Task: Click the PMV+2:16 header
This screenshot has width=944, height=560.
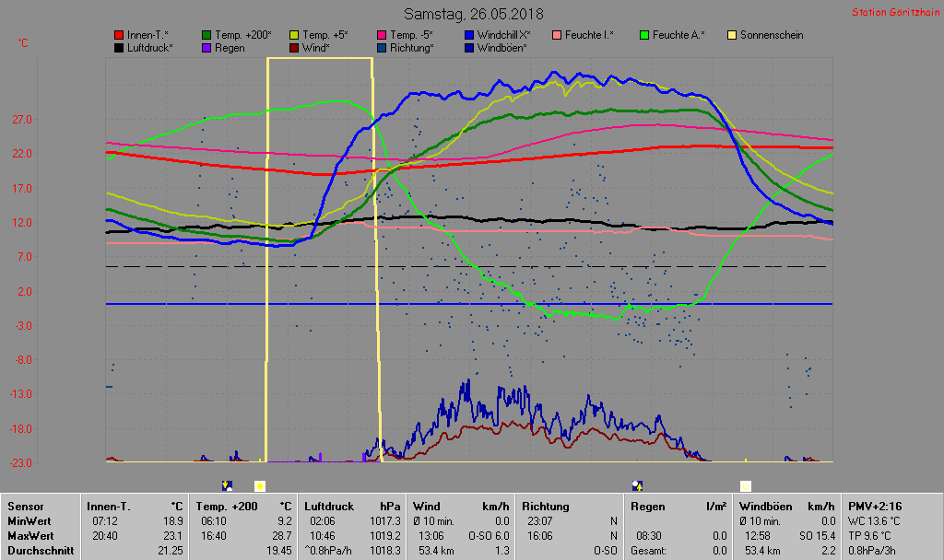Action: (x=876, y=507)
